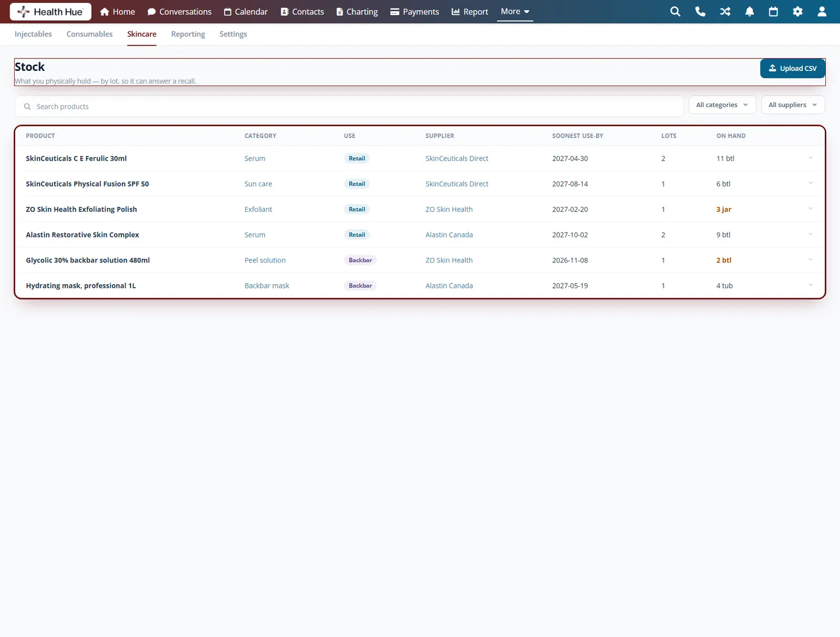
Task: Click Serum category for Alastin Restorative
Action: tap(255, 235)
